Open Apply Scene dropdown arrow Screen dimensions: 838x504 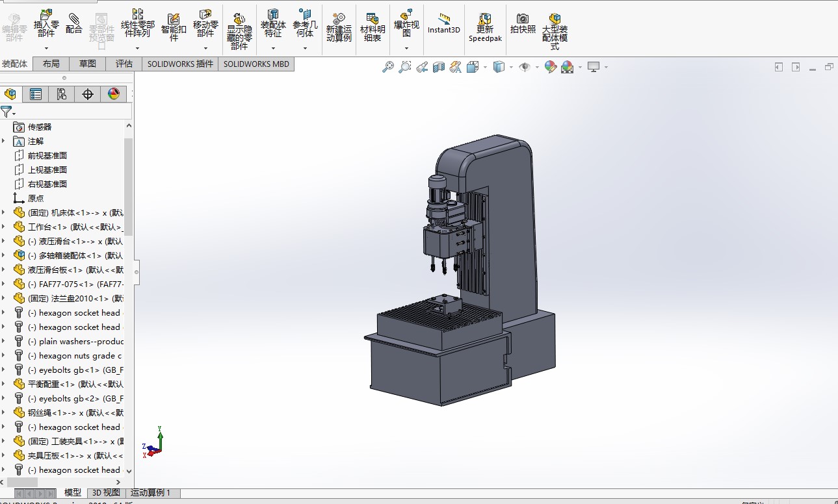click(x=579, y=67)
